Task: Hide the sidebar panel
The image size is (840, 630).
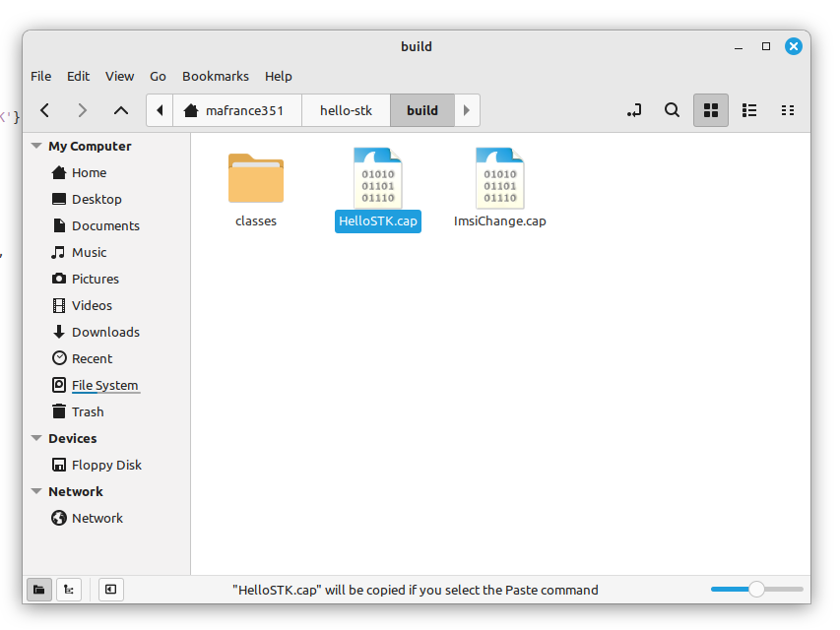Action: point(110,590)
